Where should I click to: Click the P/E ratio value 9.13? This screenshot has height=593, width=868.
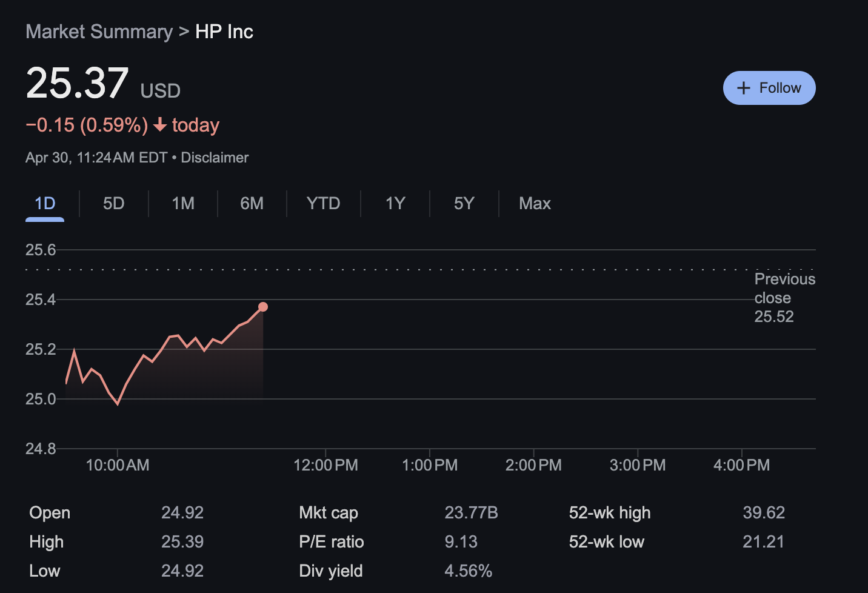461,542
